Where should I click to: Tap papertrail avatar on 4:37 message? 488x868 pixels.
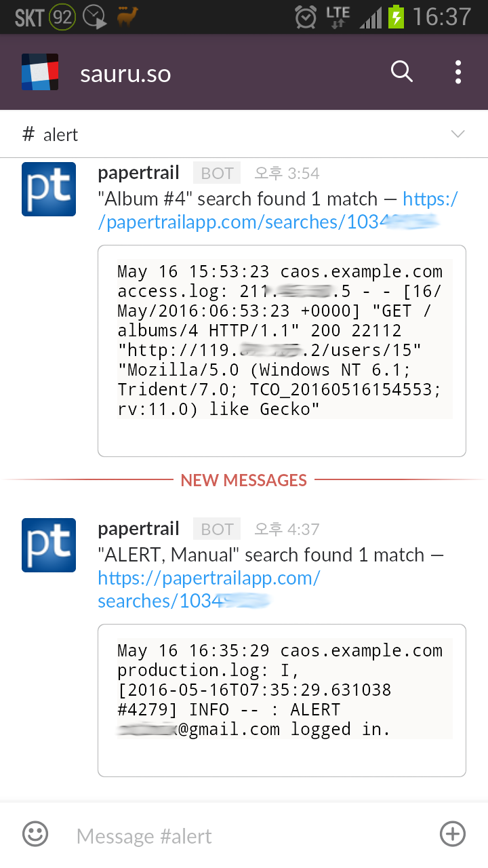coord(49,545)
